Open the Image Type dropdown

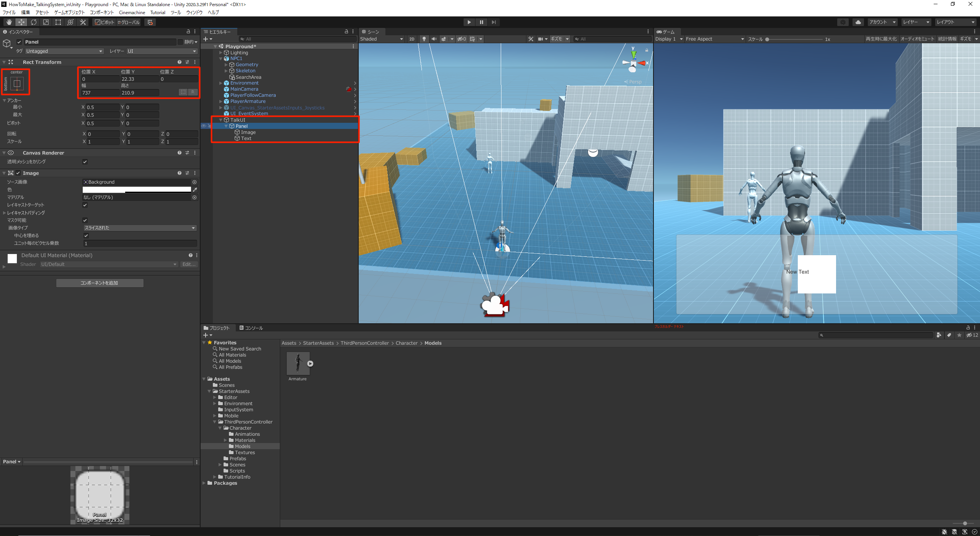[x=140, y=228]
